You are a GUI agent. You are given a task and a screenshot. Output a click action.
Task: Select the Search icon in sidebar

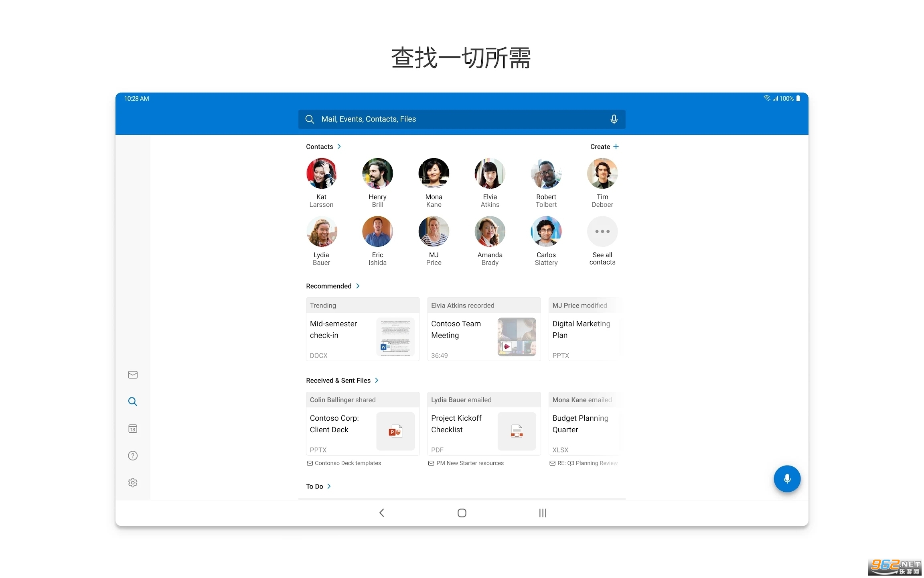pyautogui.click(x=133, y=401)
